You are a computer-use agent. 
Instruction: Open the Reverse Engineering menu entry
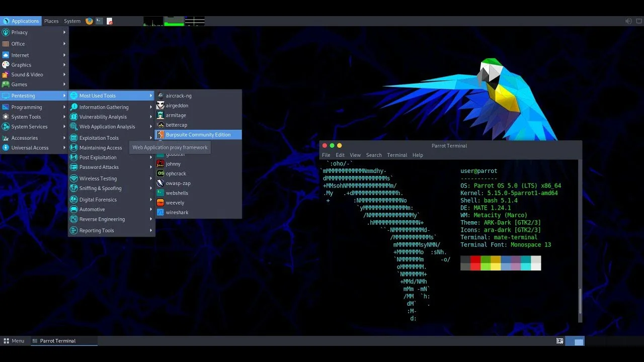pyautogui.click(x=112, y=219)
